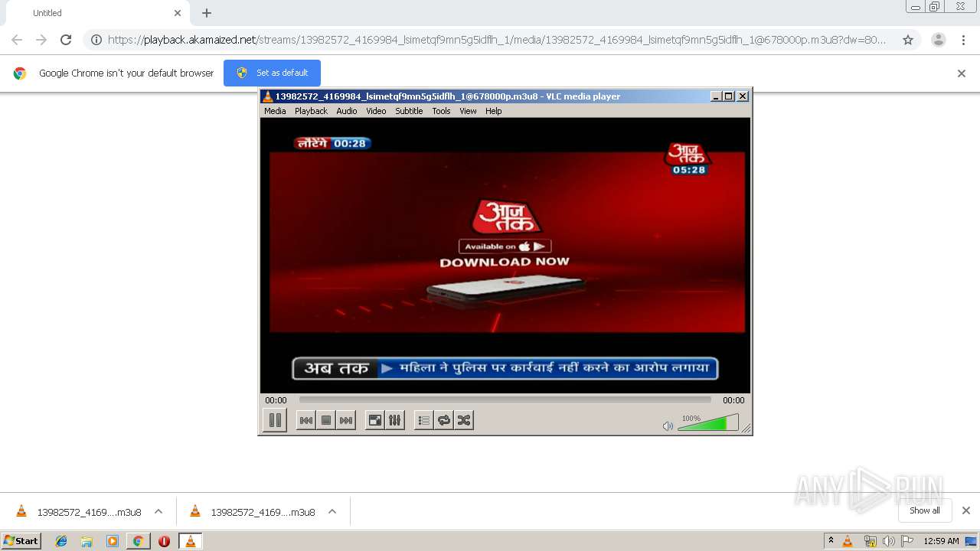Stop playback in VLC
The width and height of the screenshot is (980, 551).
326,420
